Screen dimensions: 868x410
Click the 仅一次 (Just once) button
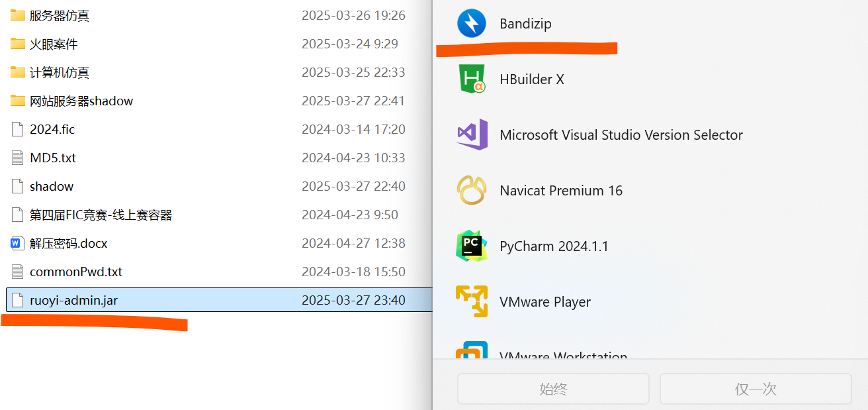(756, 389)
